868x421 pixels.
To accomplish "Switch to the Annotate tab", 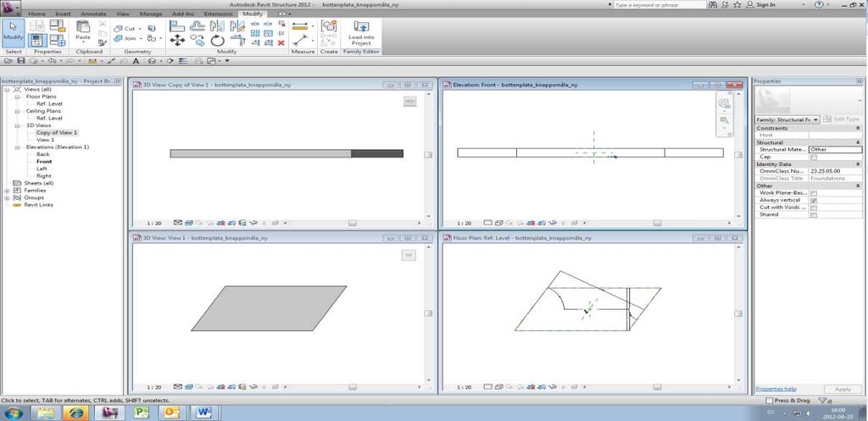I will 93,14.
